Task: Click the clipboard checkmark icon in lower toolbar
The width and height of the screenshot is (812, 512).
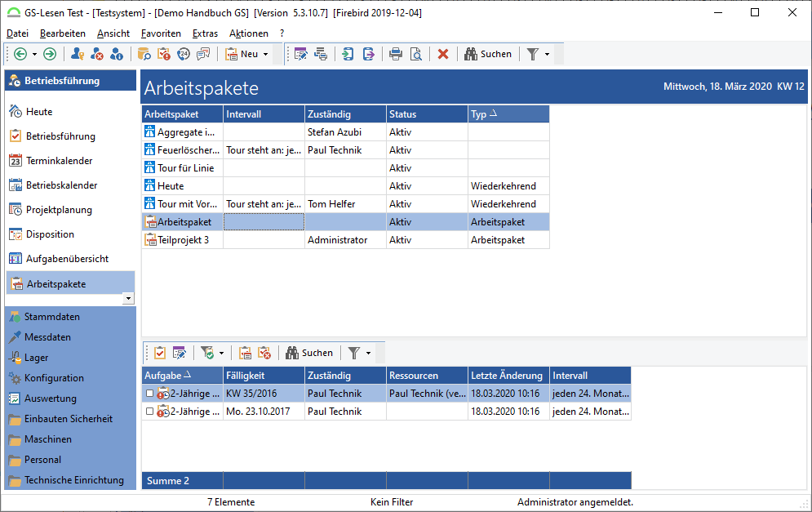Action: 160,353
